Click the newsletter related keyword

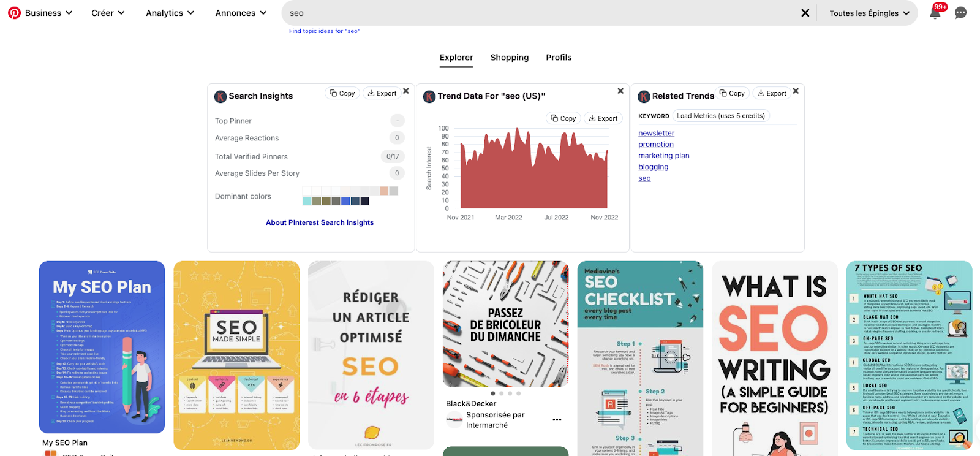656,133
